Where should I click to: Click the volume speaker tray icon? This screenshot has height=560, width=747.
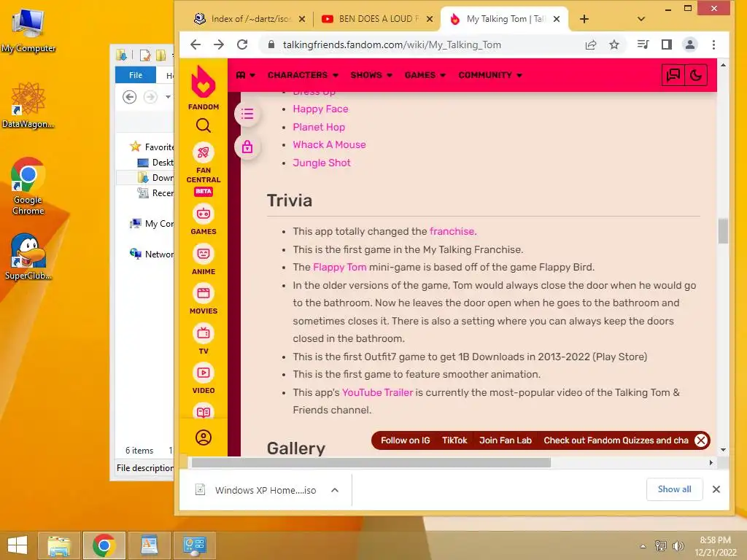[x=678, y=545]
